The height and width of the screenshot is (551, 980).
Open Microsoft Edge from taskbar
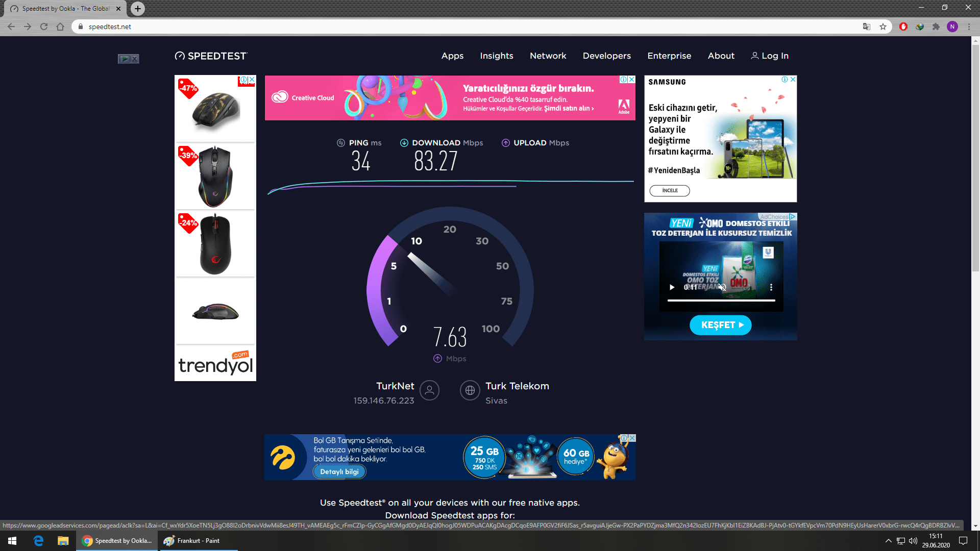(38, 541)
